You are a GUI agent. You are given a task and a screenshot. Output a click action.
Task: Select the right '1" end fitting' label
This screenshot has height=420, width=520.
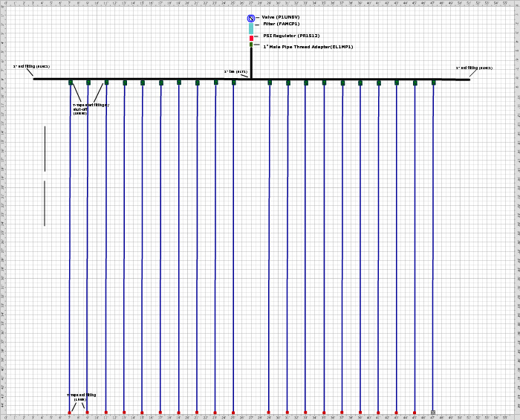pos(474,68)
